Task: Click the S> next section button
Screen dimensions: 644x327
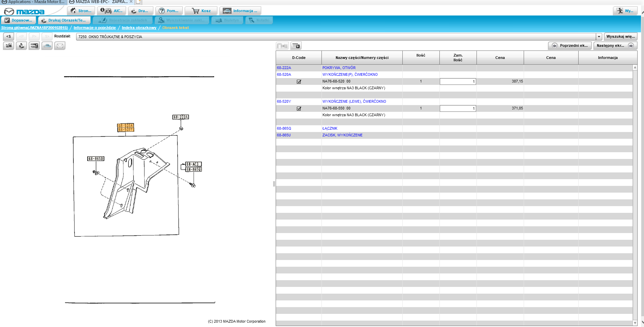Action: coord(47,36)
